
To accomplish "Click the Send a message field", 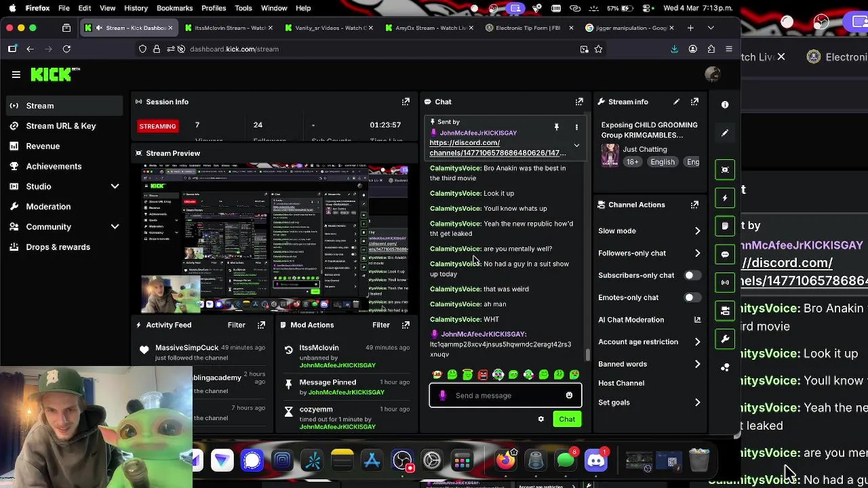I will (x=505, y=396).
